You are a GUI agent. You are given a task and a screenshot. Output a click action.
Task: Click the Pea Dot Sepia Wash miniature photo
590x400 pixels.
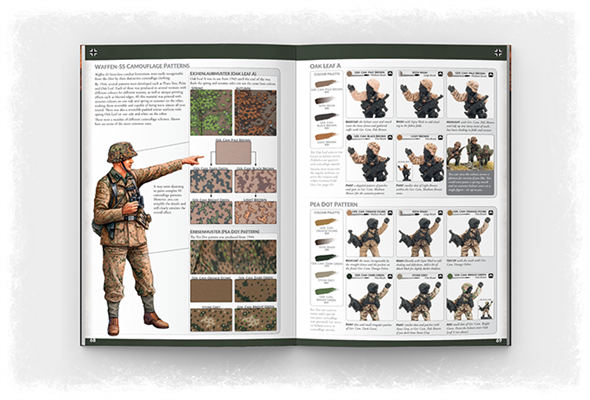coord(420,237)
